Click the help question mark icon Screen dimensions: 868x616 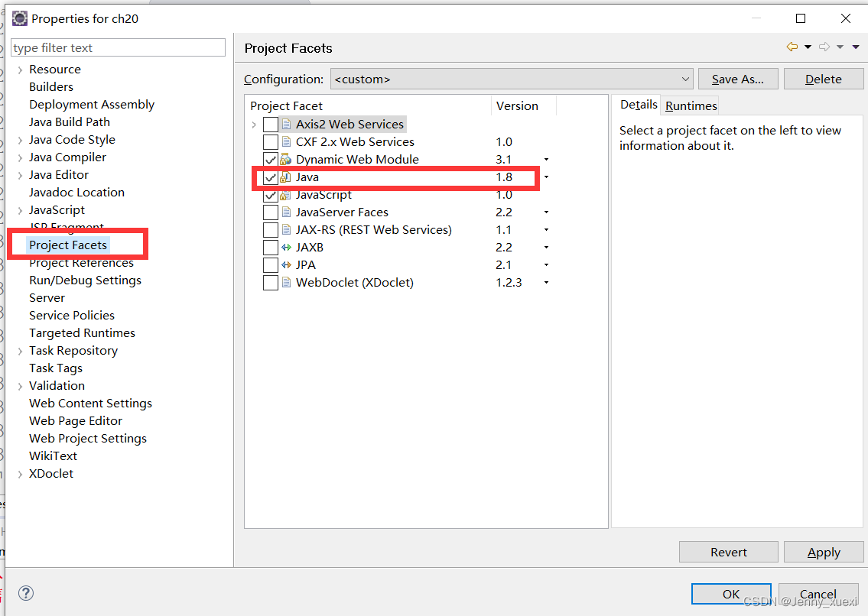pyautogui.click(x=26, y=593)
